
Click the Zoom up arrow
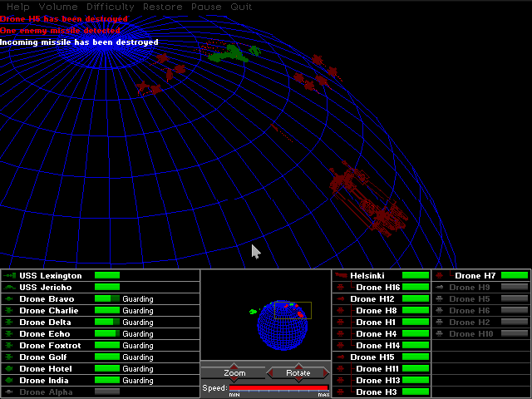234,365
